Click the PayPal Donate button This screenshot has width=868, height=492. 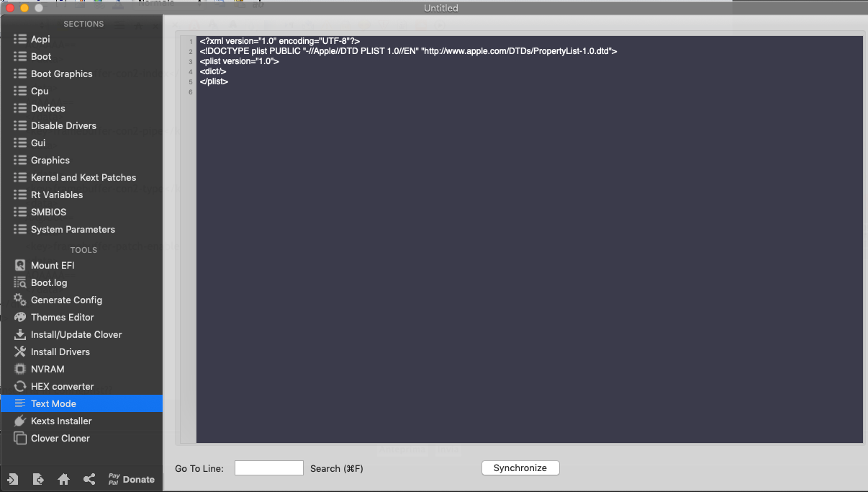131,479
